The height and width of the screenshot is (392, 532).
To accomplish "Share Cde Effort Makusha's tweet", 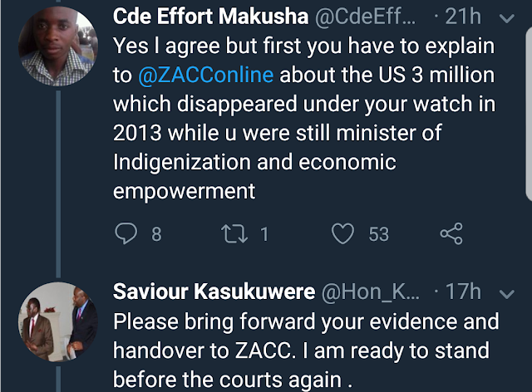I will [x=451, y=234].
